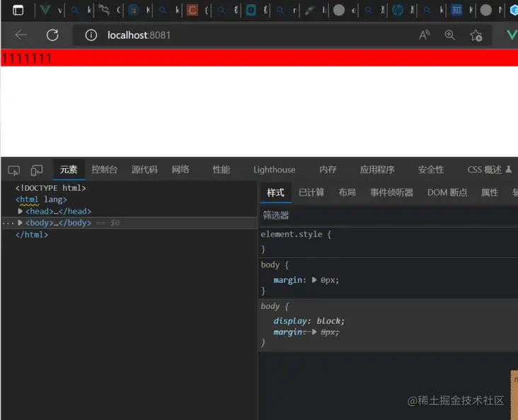Switch to the red C icon tab
Viewport: 518px width, 420px height.
click(192, 10)
